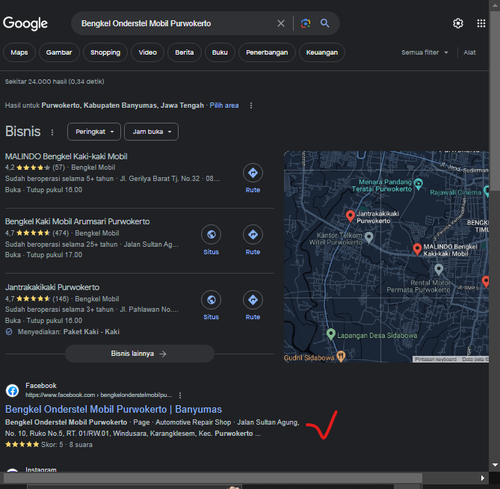The width and height of the screenshot is (500, 489).
Task: Switch to the Shopping tab
Action: click(x=105, y=52)
